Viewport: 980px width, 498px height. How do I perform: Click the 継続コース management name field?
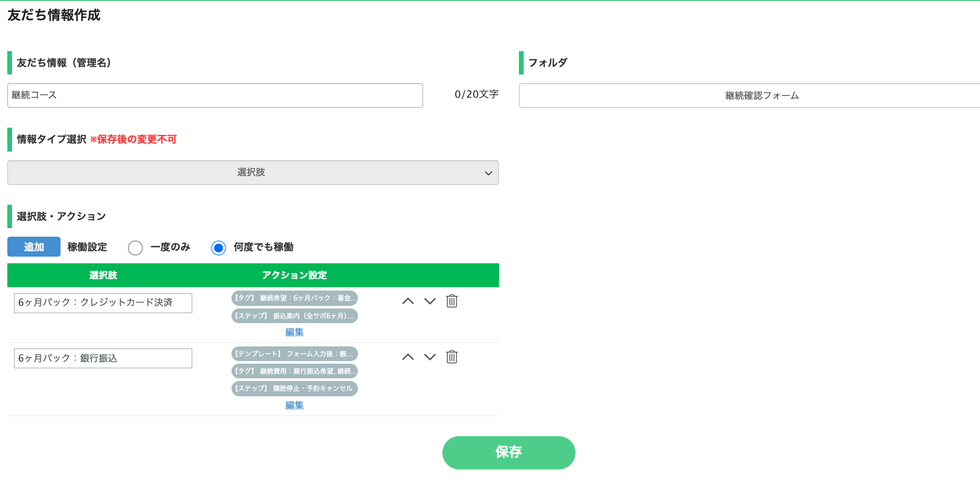click(x=214, y=95)
